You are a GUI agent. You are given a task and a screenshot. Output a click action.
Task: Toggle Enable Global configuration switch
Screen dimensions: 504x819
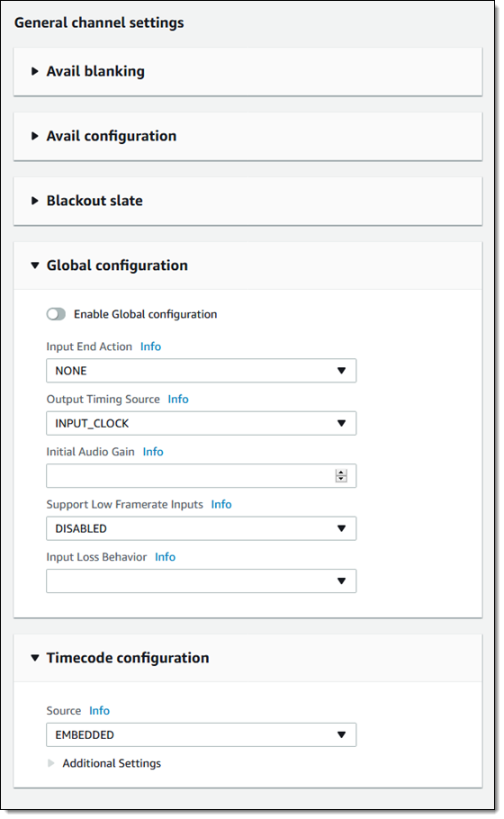56,314
